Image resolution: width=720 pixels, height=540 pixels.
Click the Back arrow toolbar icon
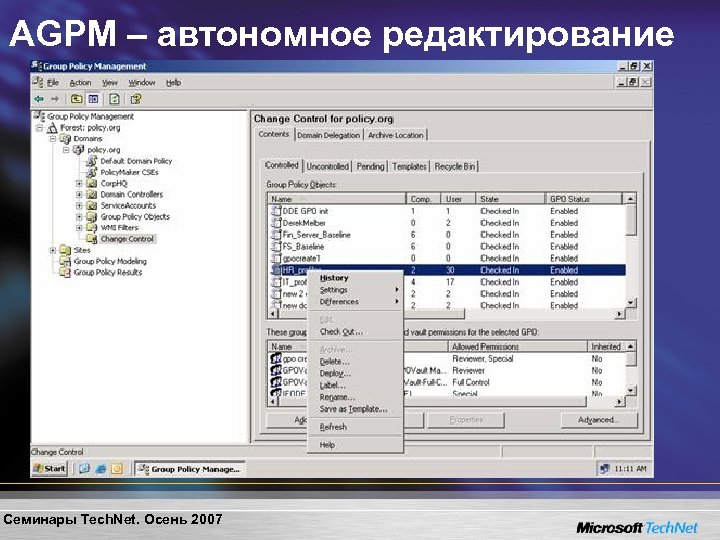(39, 99)
